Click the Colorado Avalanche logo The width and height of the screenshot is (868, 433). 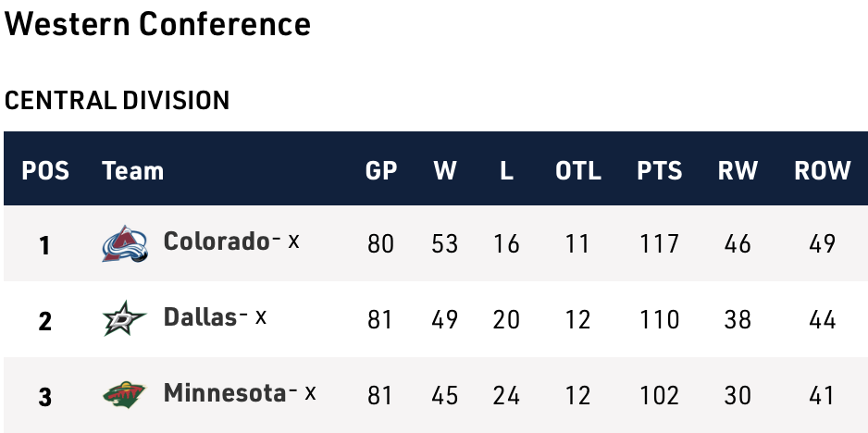(125, 243)
